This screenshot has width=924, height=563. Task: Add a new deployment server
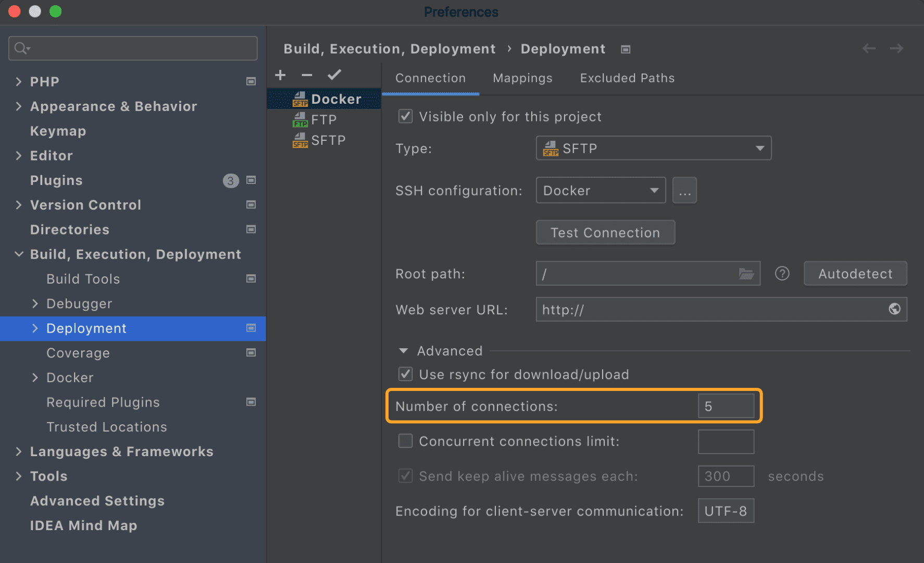point(280,75)
